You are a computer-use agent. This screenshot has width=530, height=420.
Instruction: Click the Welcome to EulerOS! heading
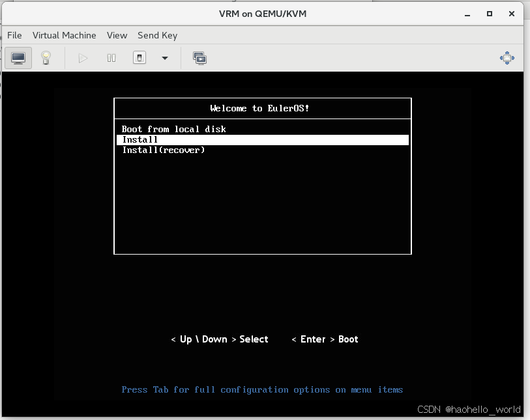[259, 108]
